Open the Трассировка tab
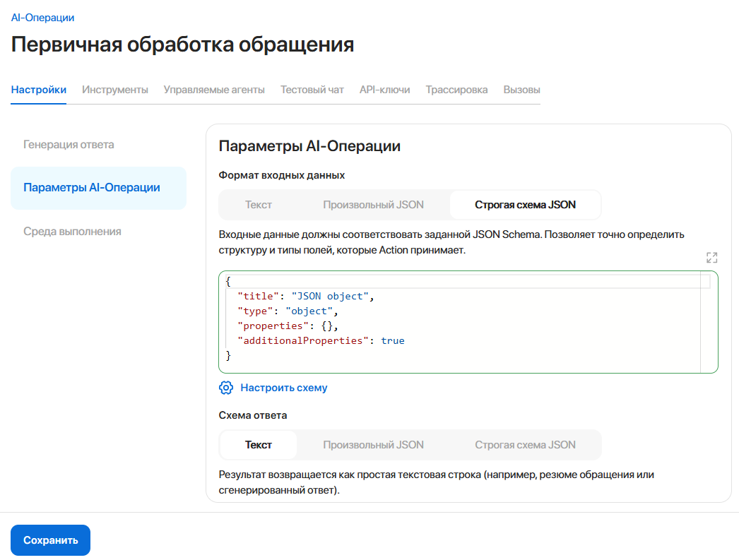 456,90
